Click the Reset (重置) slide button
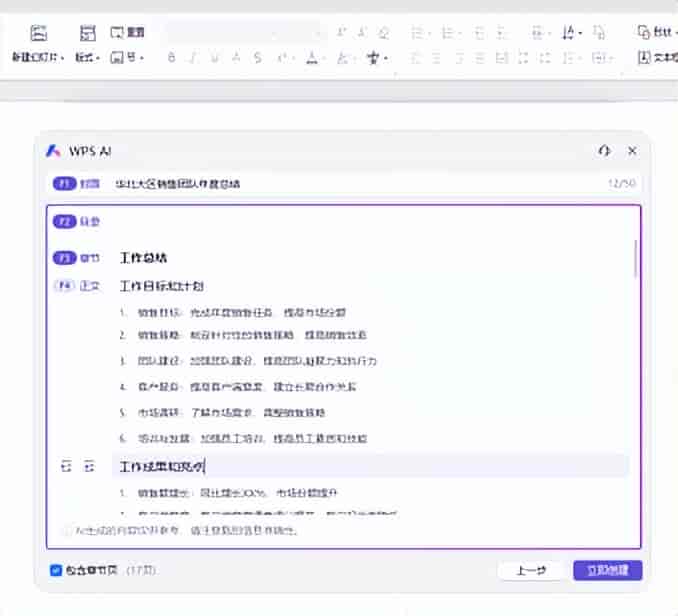The image size is (678, 616). [127, 32]
